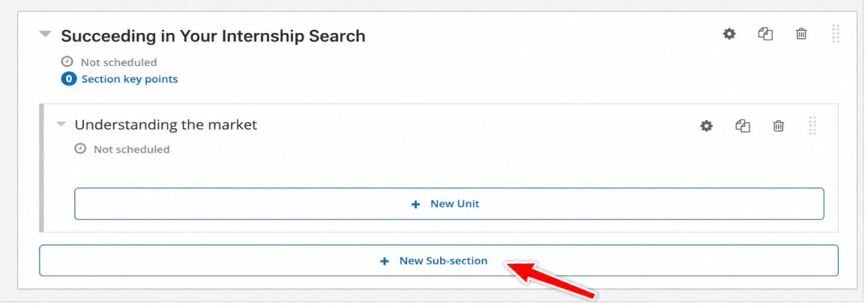
Task: Click the clock icon under the section title
Action: 67,61
